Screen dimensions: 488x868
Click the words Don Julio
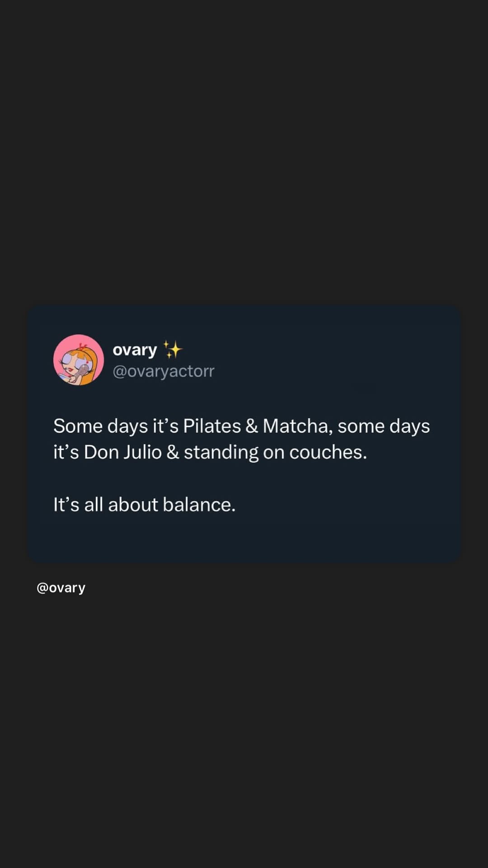tap(123, 452)
